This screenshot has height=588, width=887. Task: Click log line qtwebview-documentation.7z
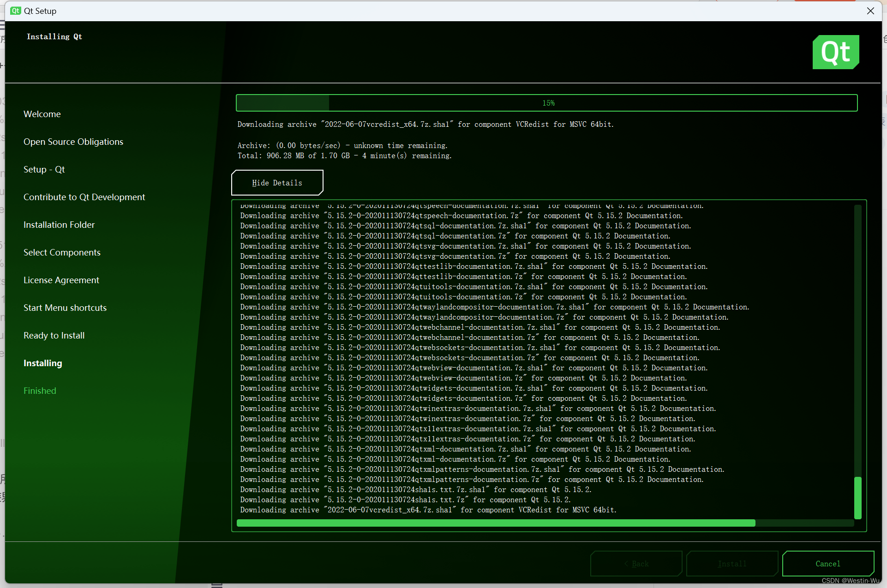(x=463, y=378)
